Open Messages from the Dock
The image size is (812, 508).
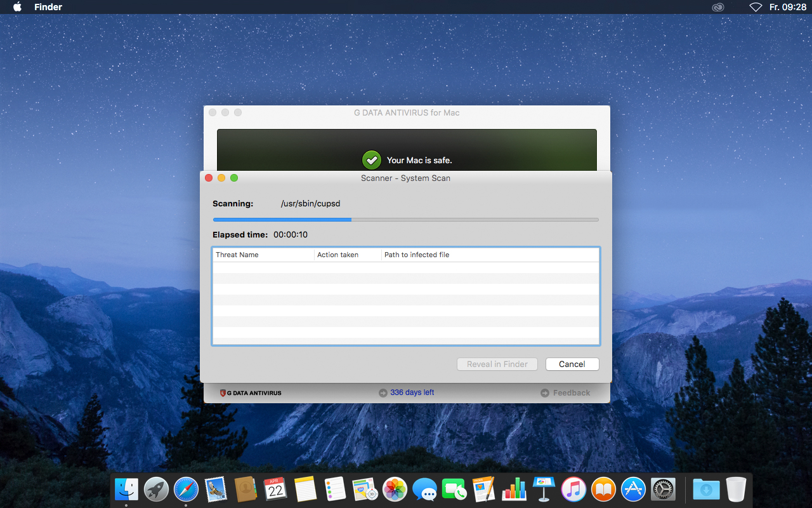click(x=424, y=489)
